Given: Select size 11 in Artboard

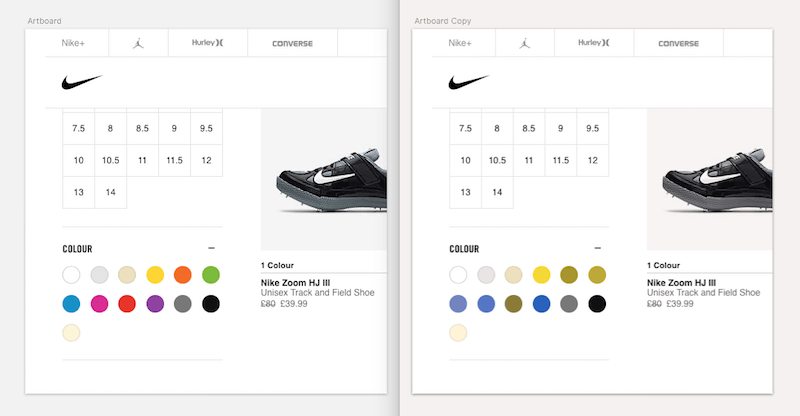Looking at the screenshot, I should point(142,160).
